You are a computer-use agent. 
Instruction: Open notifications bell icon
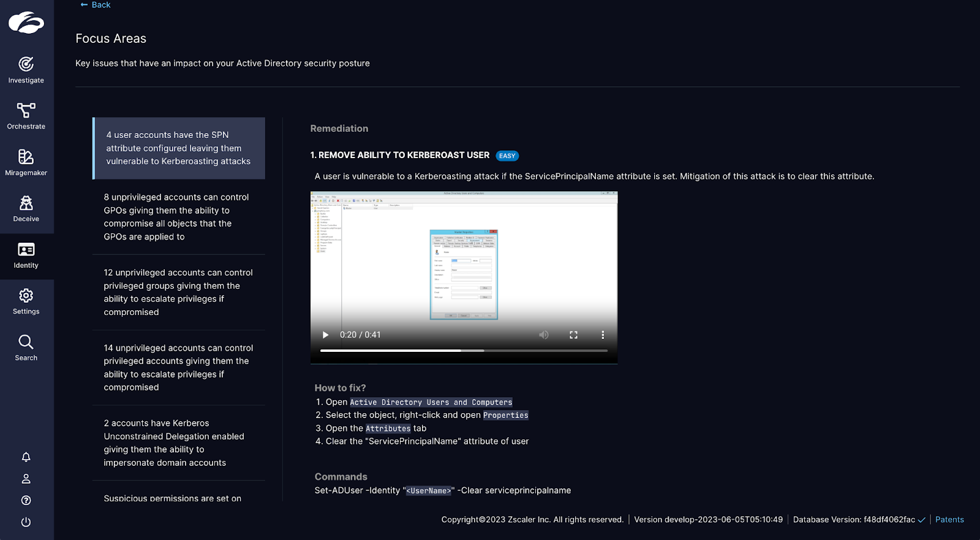pyautogui.click(x=26, y=457)
